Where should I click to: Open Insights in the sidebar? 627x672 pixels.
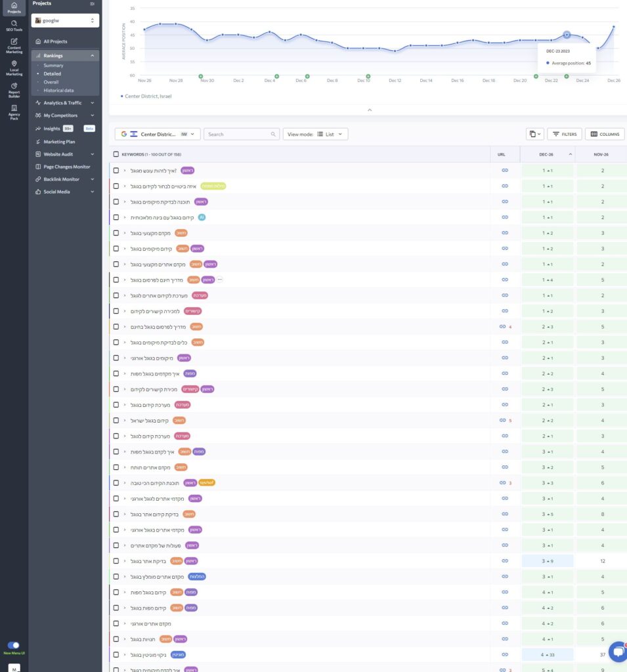coord(51,129)
